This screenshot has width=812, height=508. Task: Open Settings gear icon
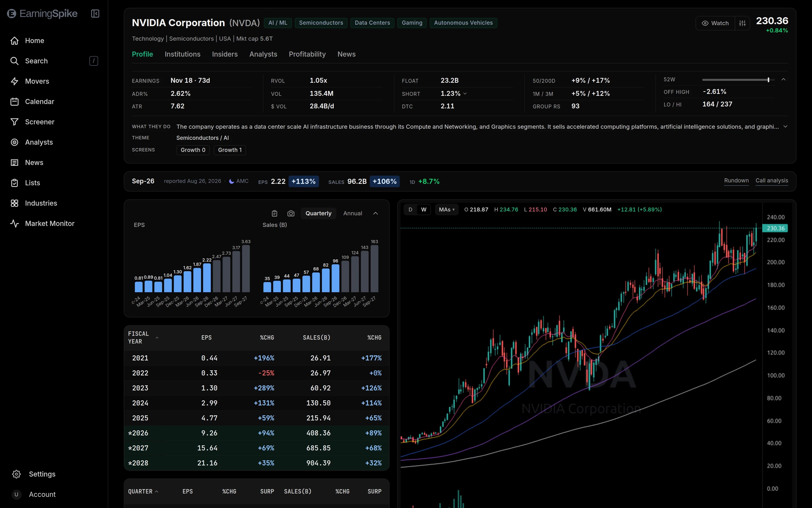tap(16, 474)
